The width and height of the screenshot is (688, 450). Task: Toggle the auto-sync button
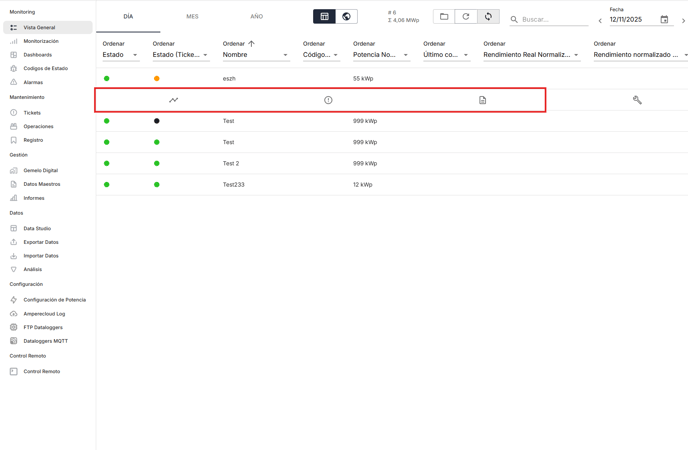[x=488, y=17]
